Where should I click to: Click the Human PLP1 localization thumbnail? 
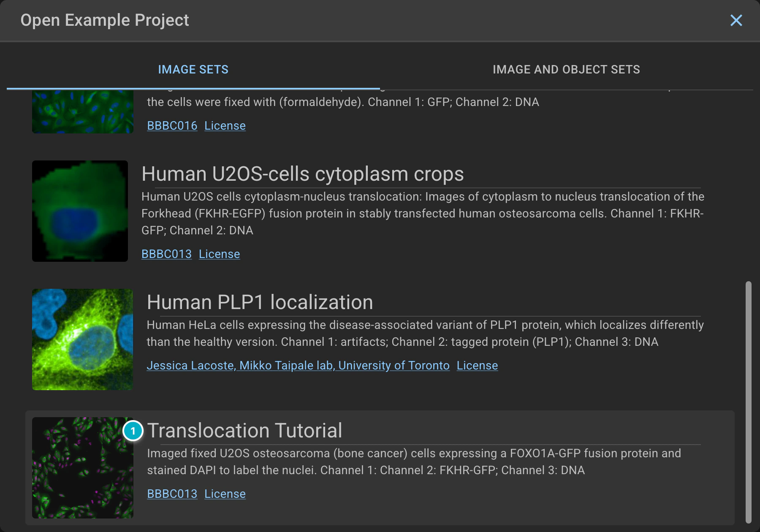[82, 339]
